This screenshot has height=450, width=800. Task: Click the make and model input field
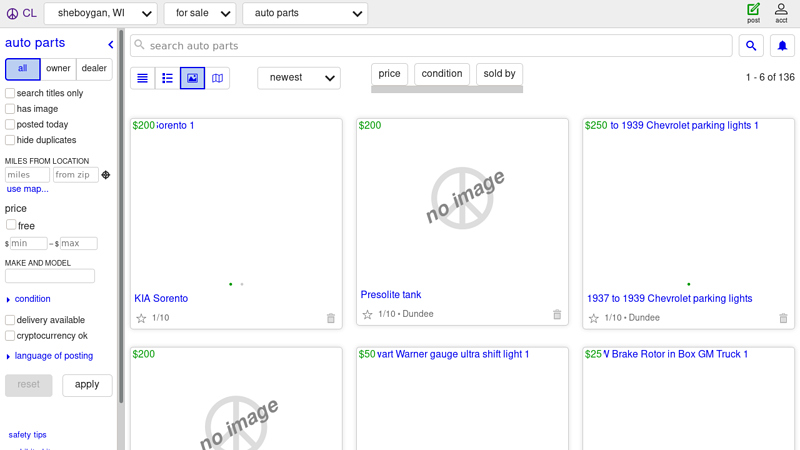point(50,276)
